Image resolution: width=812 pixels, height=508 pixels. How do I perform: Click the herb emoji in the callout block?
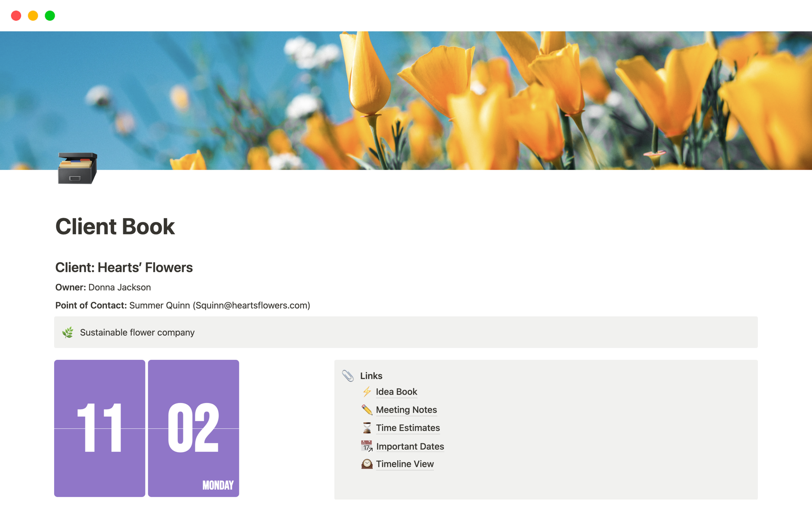(x=68, y=332)
